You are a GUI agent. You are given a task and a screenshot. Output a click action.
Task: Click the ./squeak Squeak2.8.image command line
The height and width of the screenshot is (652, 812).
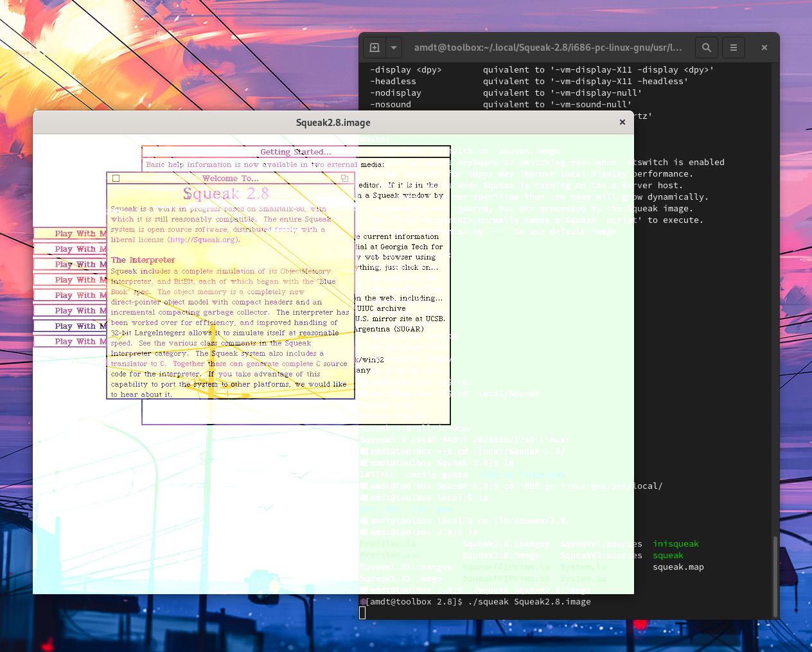(x=529, y=602)
